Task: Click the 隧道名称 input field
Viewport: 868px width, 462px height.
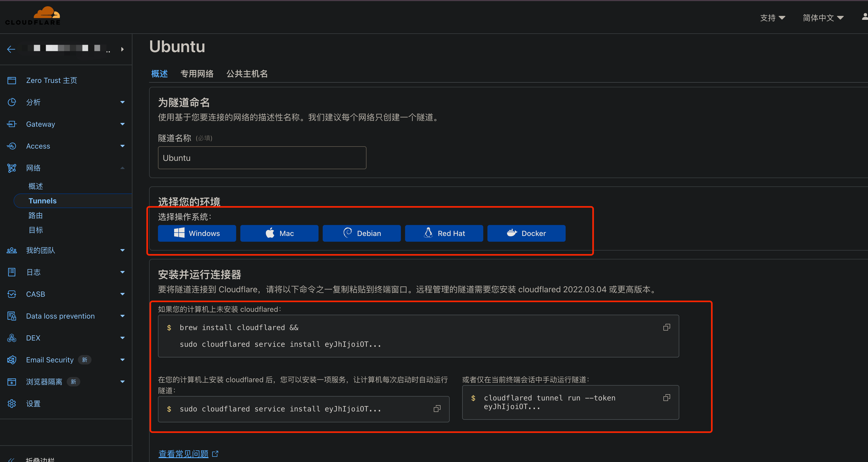Action: coord(262,158)
